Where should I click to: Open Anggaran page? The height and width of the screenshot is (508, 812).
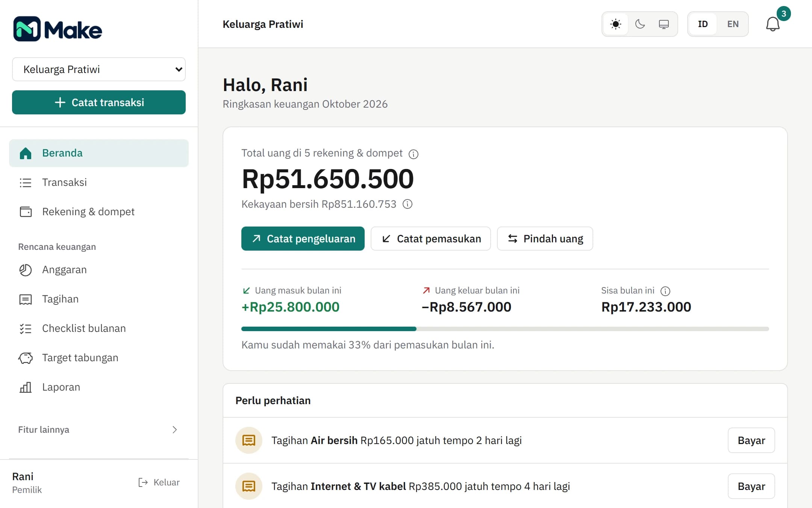(99, 270)
